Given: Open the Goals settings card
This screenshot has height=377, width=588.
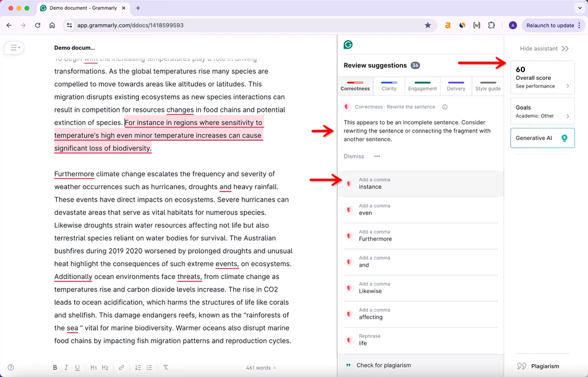Looking at the screenshot, I should (542, 111).
